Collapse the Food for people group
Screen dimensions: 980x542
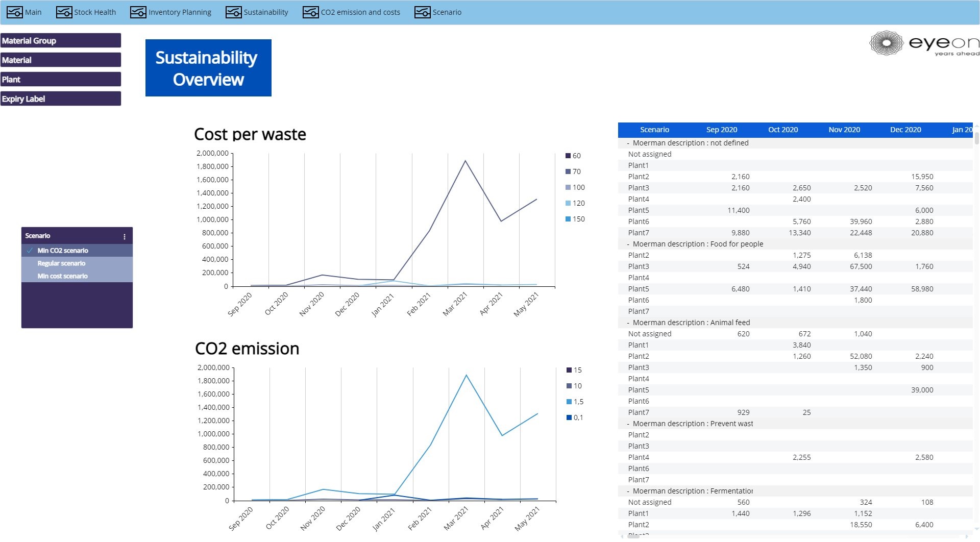click(x=628, y=244)
